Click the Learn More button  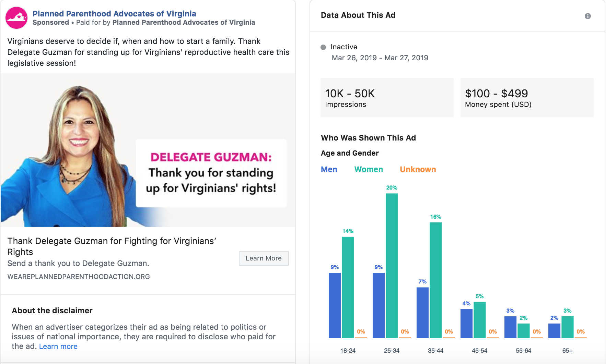[264, 258]
